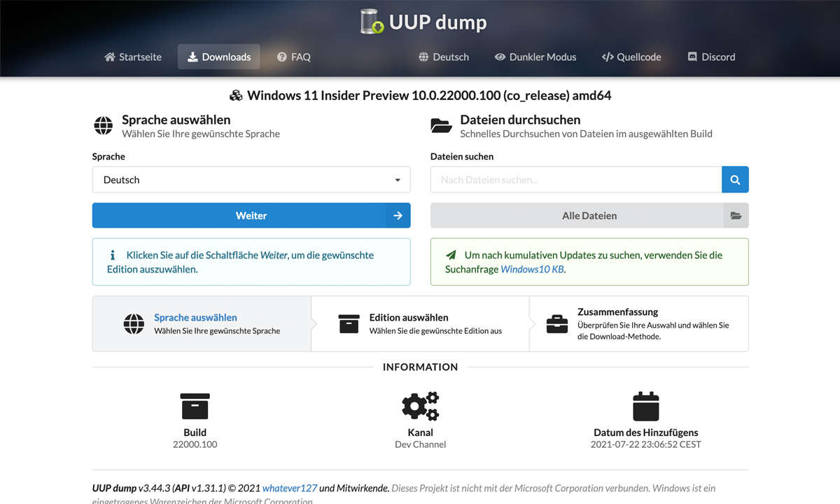
Task: Click the calendar icon above Datum des Hinzufügens
Action: 646,406
